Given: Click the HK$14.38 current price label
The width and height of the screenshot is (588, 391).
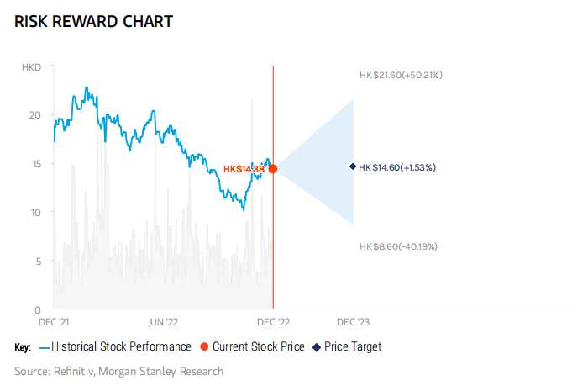Looking at the screenshot, I should [x=244, y=169].
